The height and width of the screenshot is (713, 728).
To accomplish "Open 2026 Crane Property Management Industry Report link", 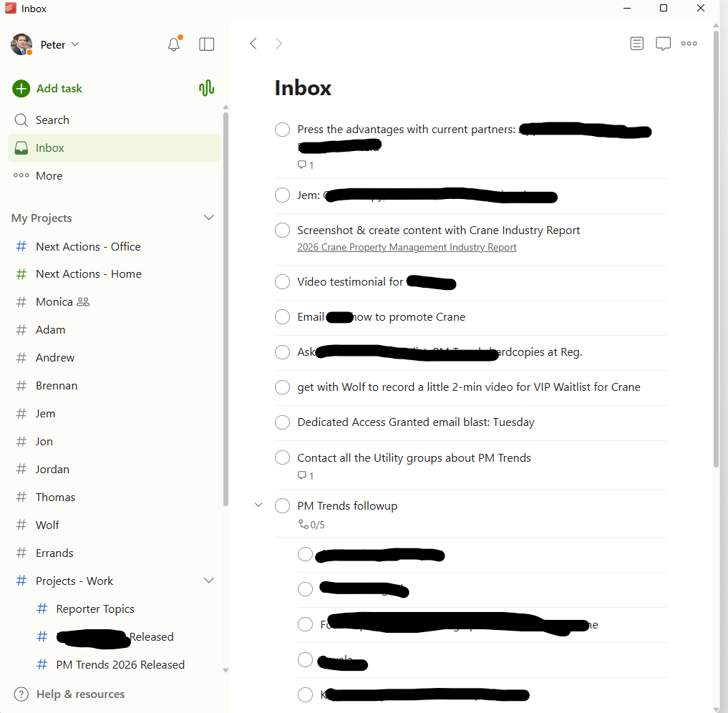I will click(407, 247).
